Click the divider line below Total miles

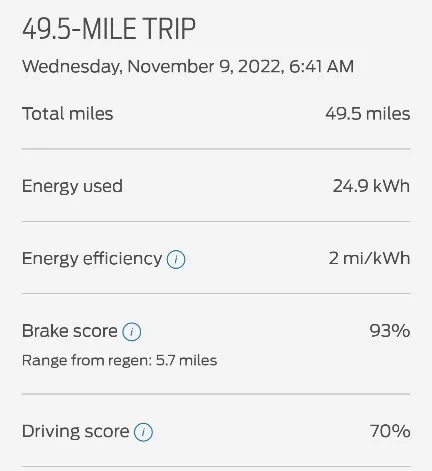point(216,149)
